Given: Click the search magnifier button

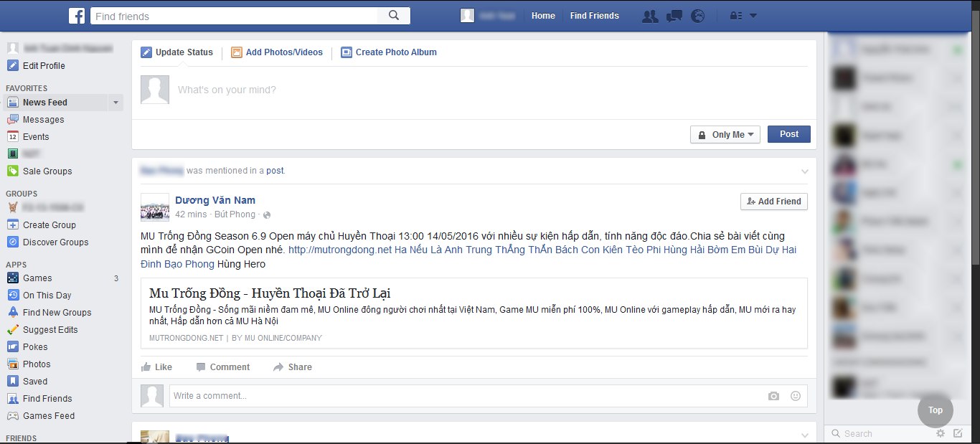Looking at the screenshot, I should [x=393, y=16].
